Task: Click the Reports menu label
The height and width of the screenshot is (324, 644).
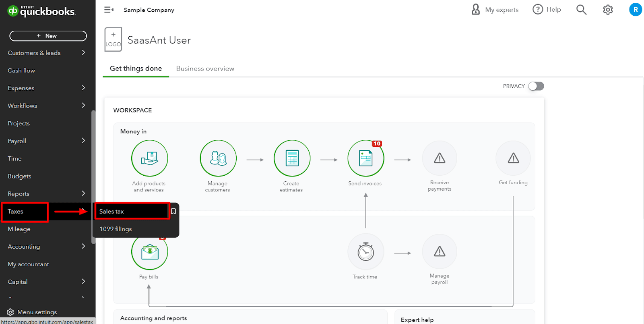Action: (19, 194)
